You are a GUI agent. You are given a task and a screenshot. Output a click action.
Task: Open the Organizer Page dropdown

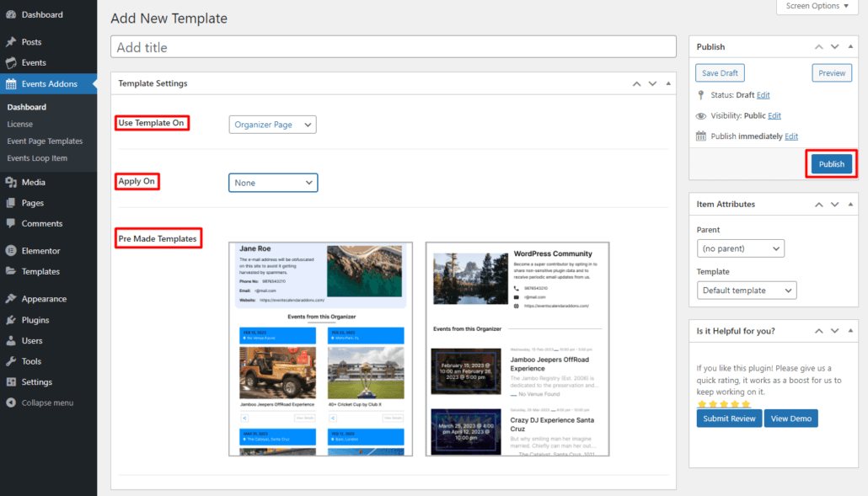[272, 125]
